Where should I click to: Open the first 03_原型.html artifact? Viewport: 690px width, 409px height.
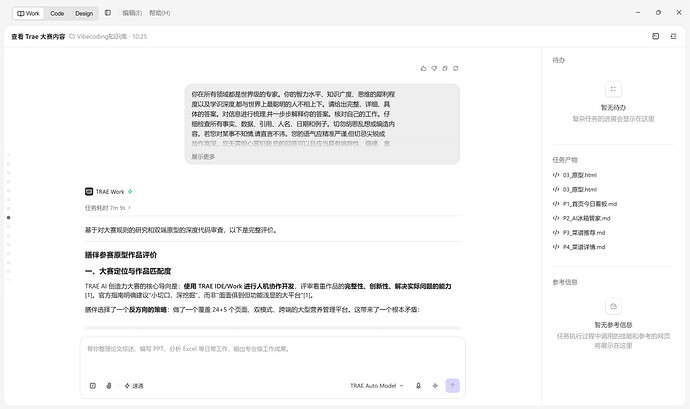(580, 175)
